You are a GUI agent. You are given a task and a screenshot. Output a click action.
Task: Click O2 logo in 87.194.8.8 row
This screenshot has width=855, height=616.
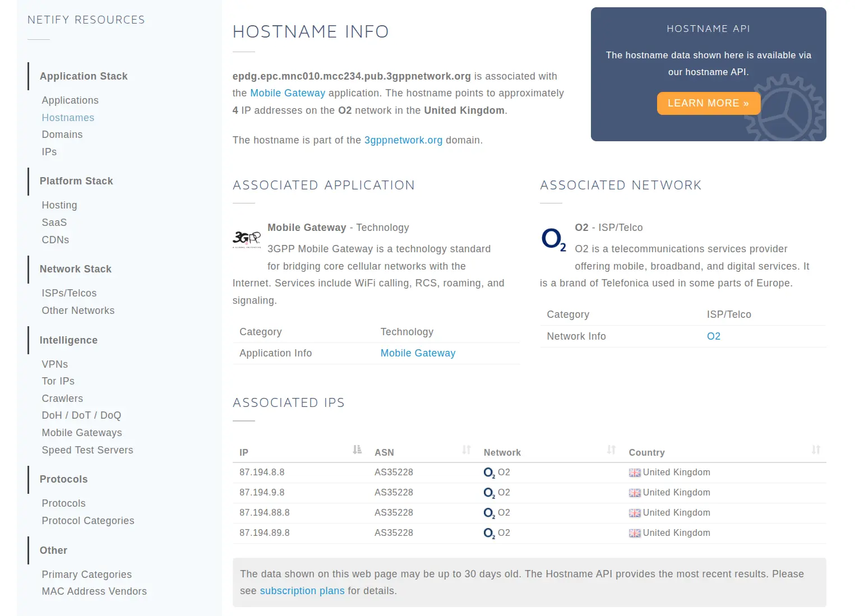pyautogui.click(x=489, y=473)
